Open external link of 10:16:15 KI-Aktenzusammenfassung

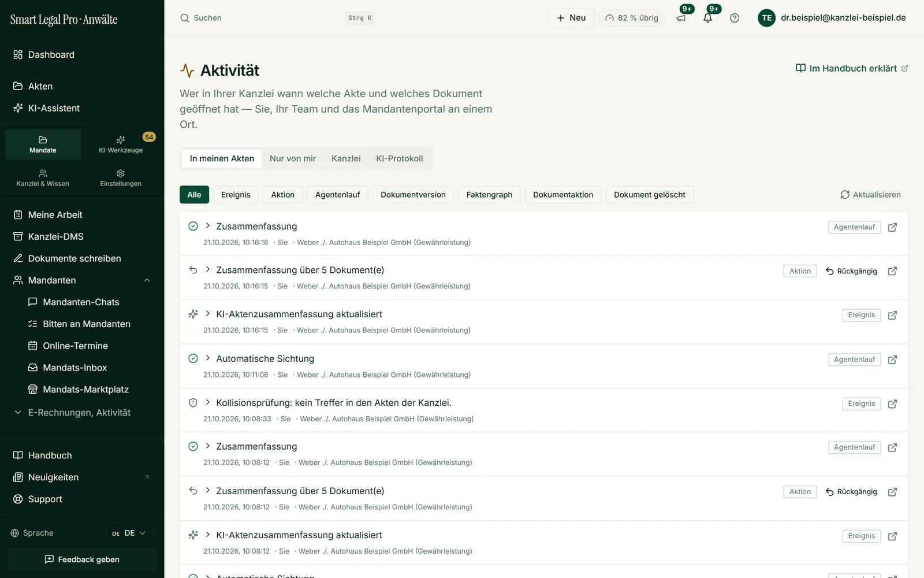tap(892, 315)
